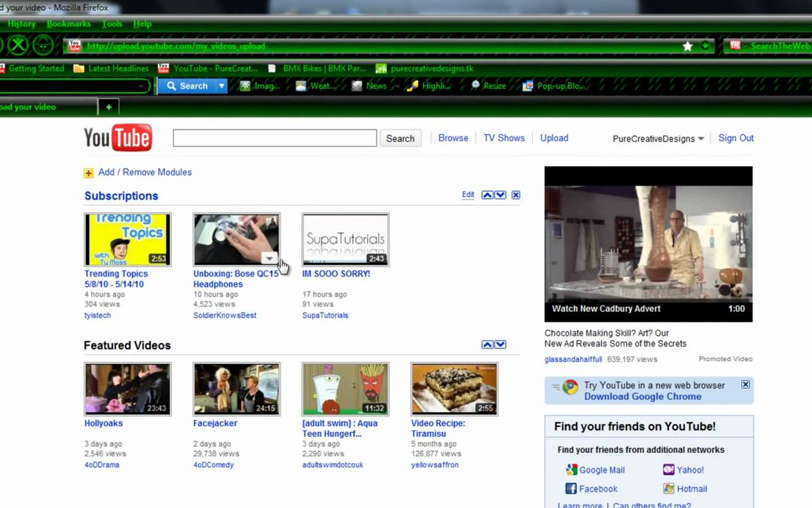Screen dimensions: 812x508
Task: Click Sign Out link
Action: [736, 138]
